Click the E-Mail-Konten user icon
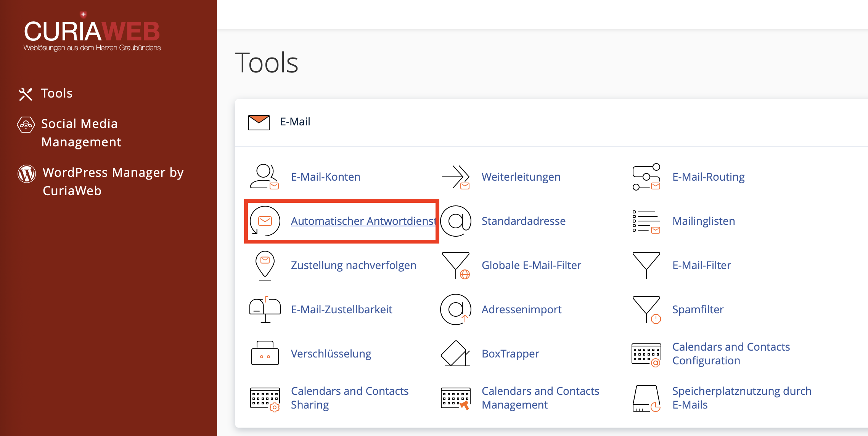This screenshot has height=436, width=868. [x=265, y=177]
